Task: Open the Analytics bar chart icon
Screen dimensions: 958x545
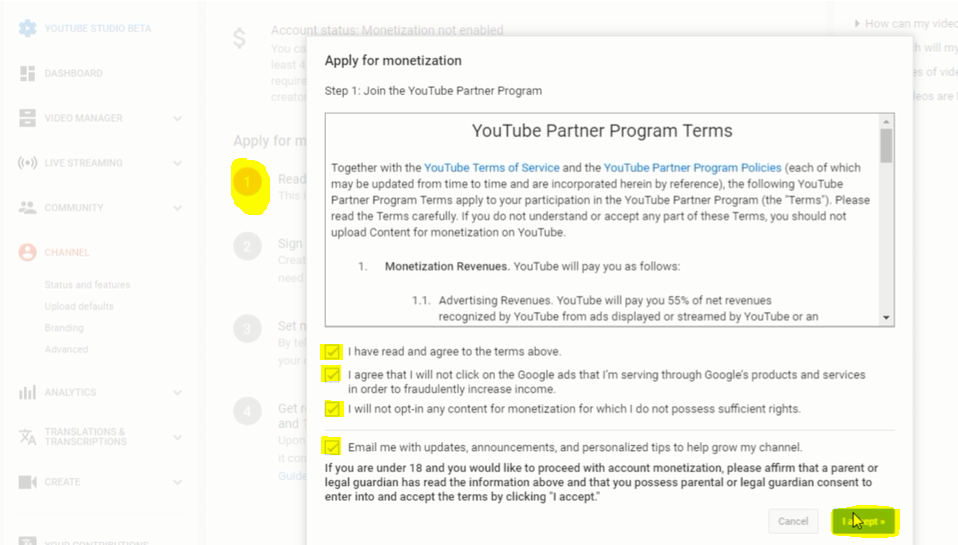Action: pos(27,392)
